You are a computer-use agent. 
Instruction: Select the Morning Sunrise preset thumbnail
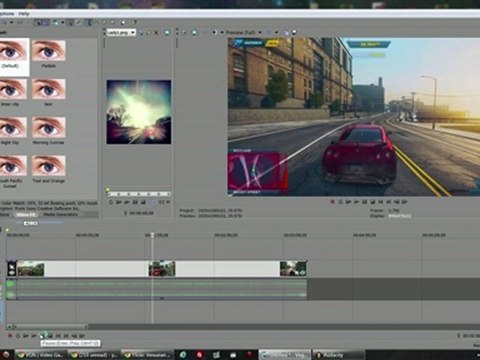click(49, 127)
